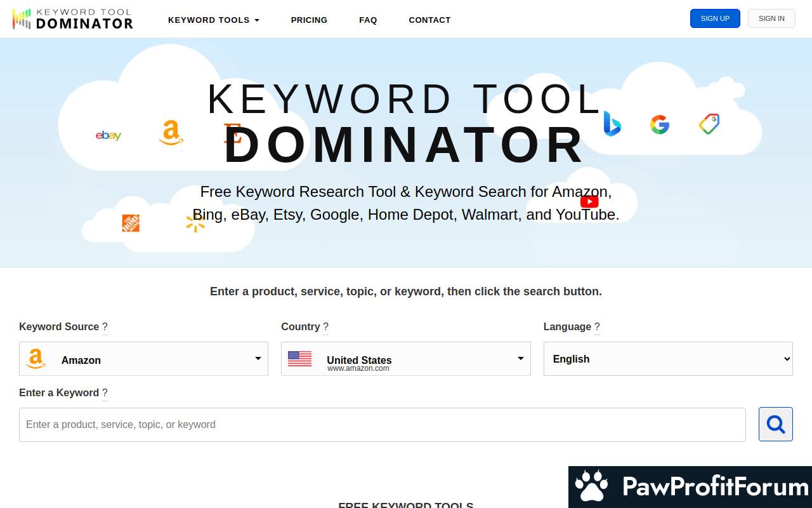The width and height of the screenshot is (812, 508).
Task: Click the Home Depot logo icon
Action: click(131, 223)
